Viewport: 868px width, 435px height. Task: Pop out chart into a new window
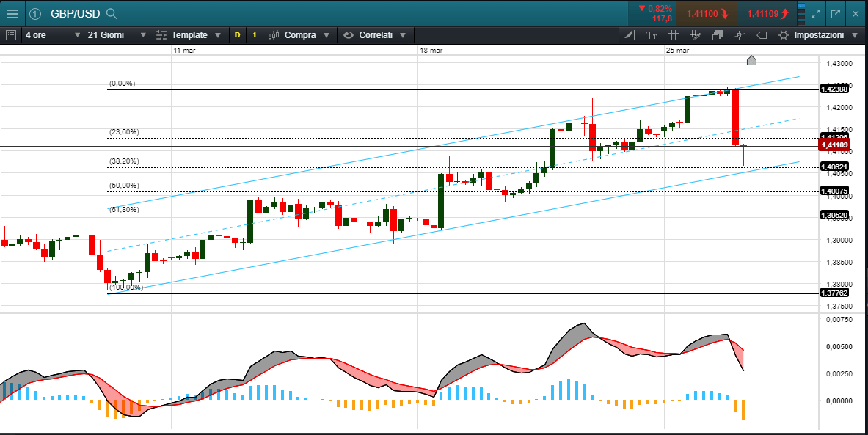tap(835, 14)
